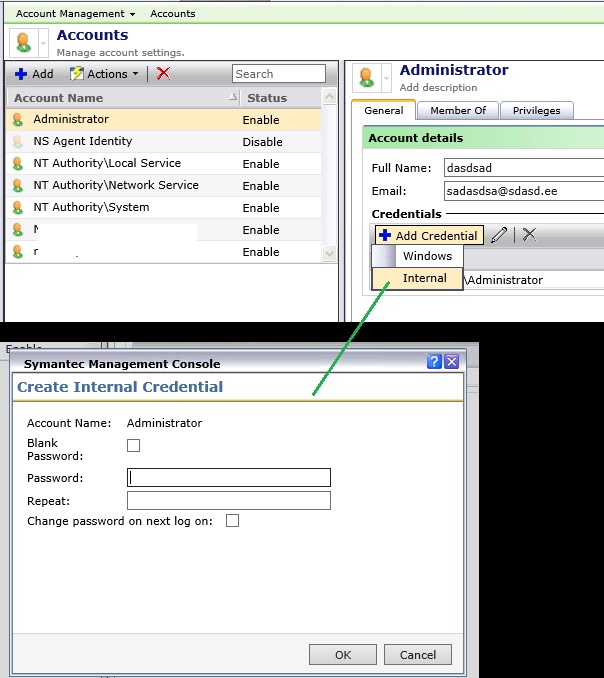Select NT Authority\Network Service account

(164, 185)
